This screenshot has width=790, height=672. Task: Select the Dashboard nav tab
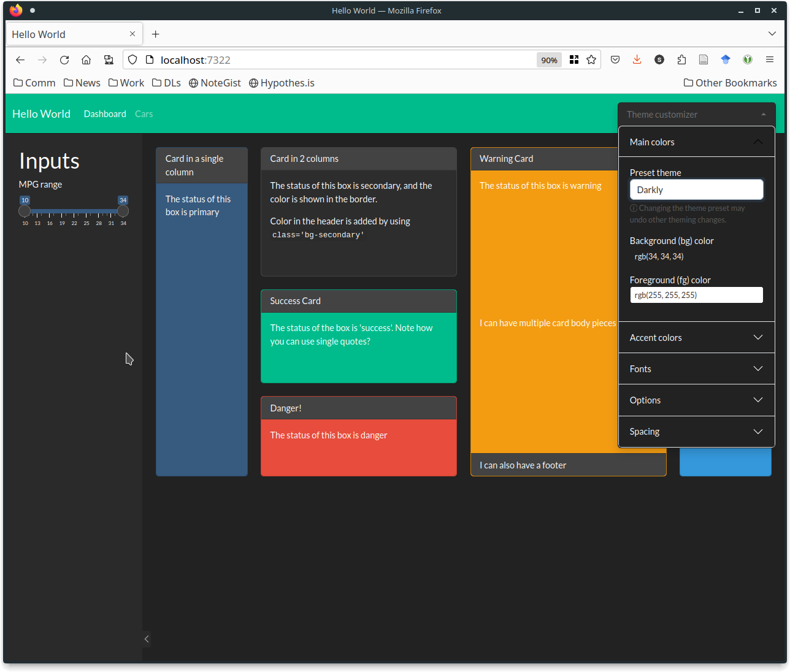click(x=105, y=114)
